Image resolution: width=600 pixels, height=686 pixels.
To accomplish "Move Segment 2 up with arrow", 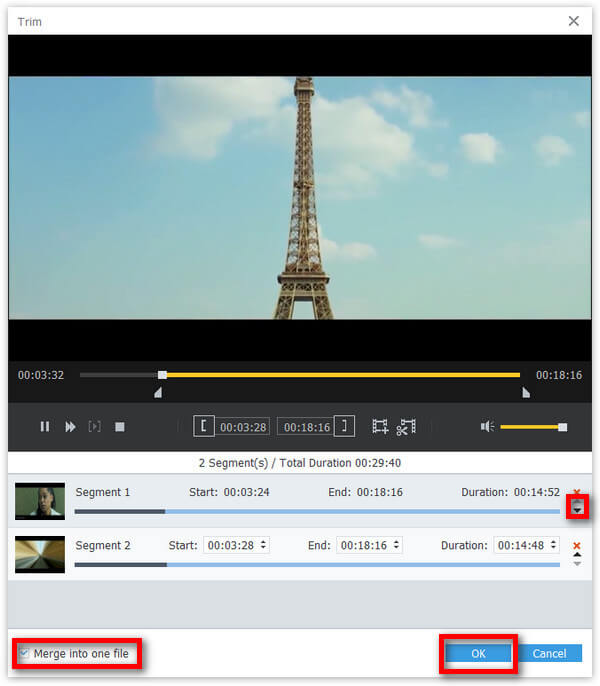I will (x=577, y=555).
